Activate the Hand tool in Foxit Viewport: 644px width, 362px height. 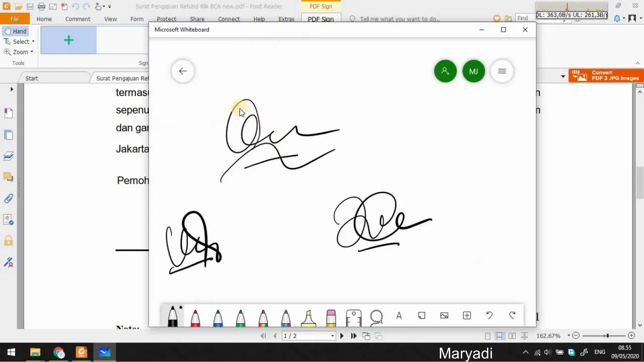click(x=15, y=31)
